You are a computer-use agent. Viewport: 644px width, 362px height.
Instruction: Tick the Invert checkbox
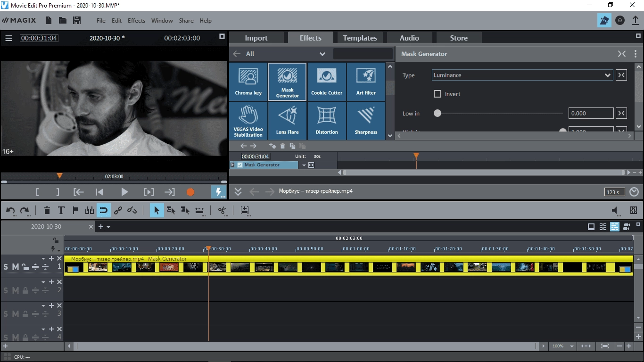438,94
